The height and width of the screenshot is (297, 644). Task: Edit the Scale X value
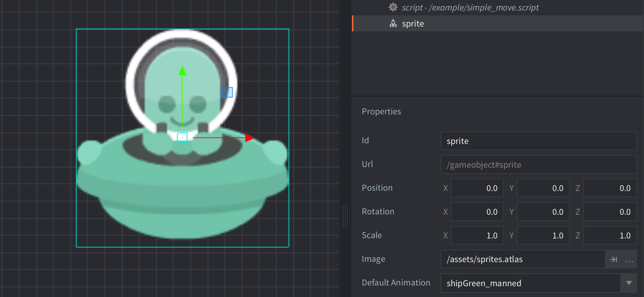click(x=477, y=236)
